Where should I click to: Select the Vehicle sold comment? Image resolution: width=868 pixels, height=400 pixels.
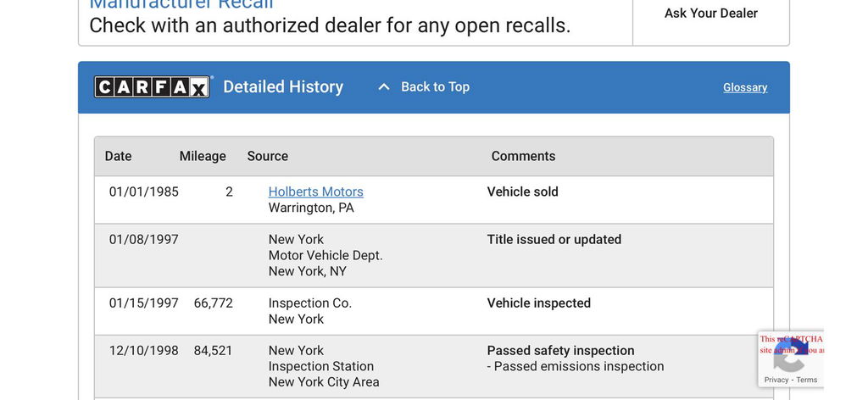pyautogui.click(x=522, y=192)
